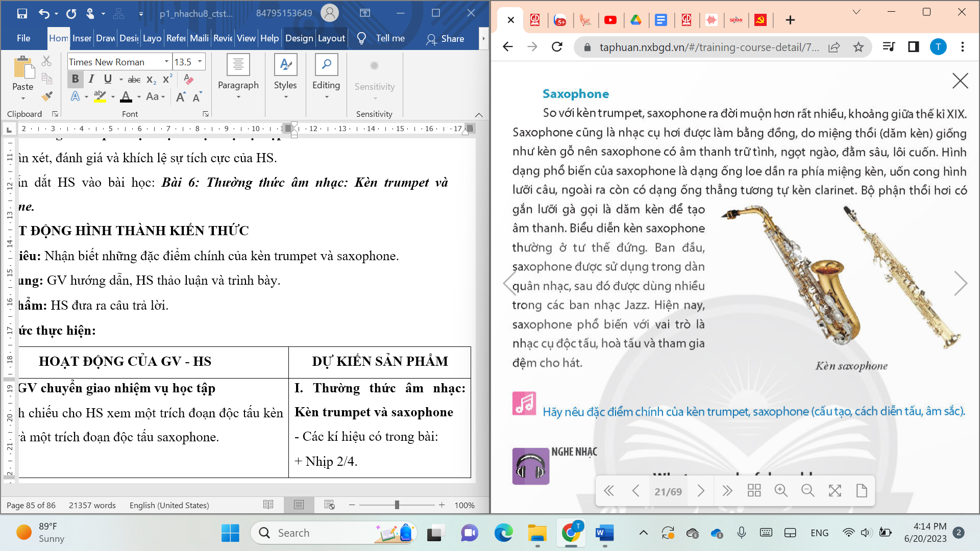Expand the Editing dropdown
This screenshot has height=551, width=980.
click(x=326, y=97)
